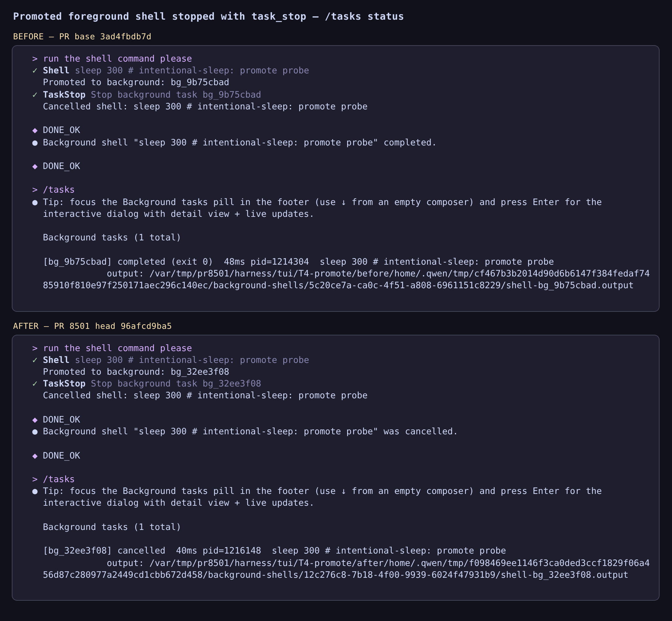This screenshot has width=672, height=621.
Task: Click the Tip bullet in the AFTER panel
Action: pyautogui.click(x=35, y=491)
